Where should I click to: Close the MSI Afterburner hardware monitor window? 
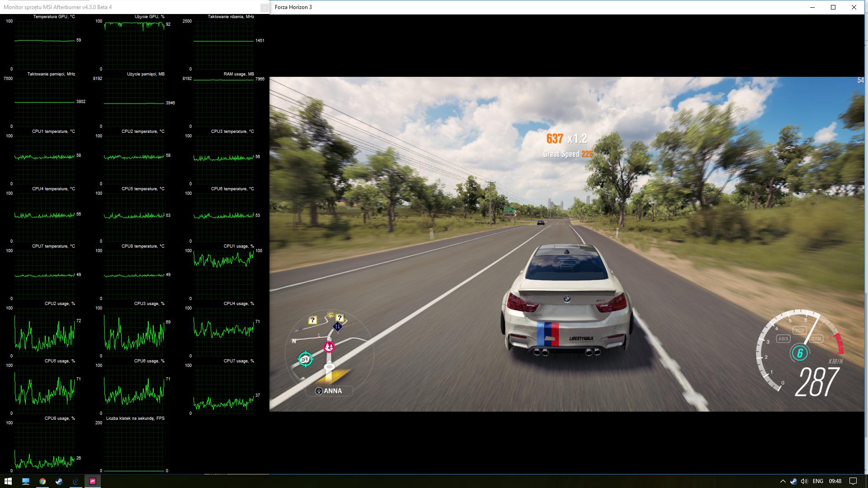(x=264, y=8)
